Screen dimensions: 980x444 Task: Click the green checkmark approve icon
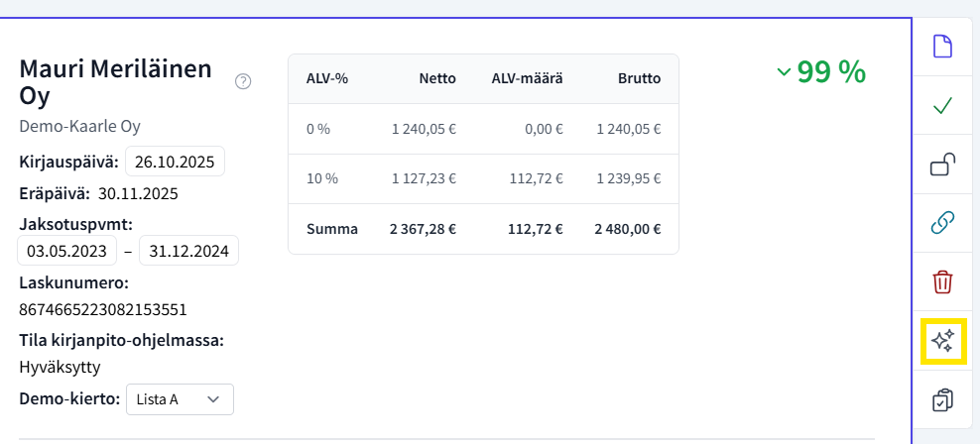942,106
